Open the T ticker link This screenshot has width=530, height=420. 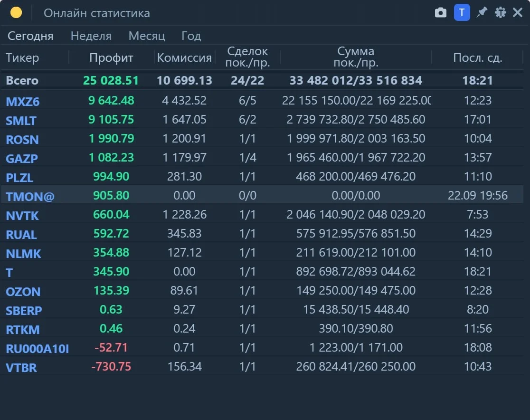click(9, 273)
